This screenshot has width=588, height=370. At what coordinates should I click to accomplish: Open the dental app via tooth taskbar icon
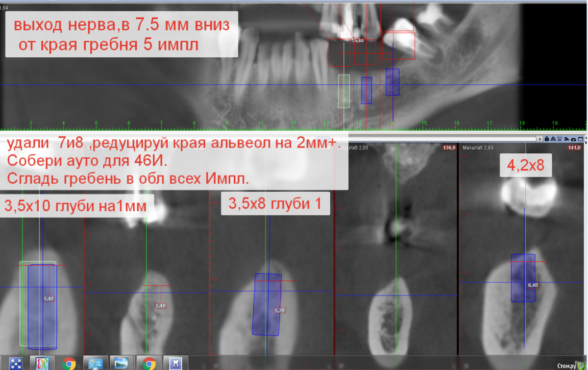(175, 363)
